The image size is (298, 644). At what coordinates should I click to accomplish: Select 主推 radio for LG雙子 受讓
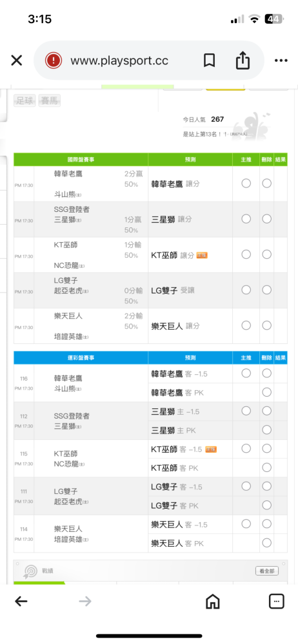246,290
